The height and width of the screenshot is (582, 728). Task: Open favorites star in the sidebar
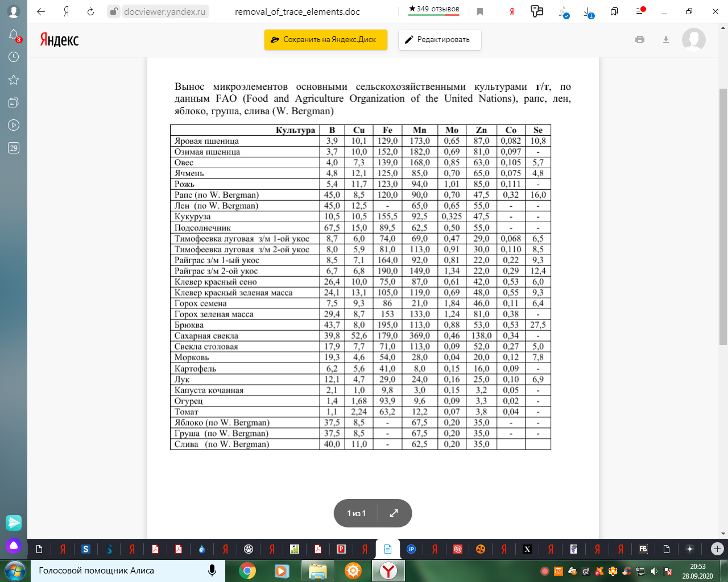(14, 80)
